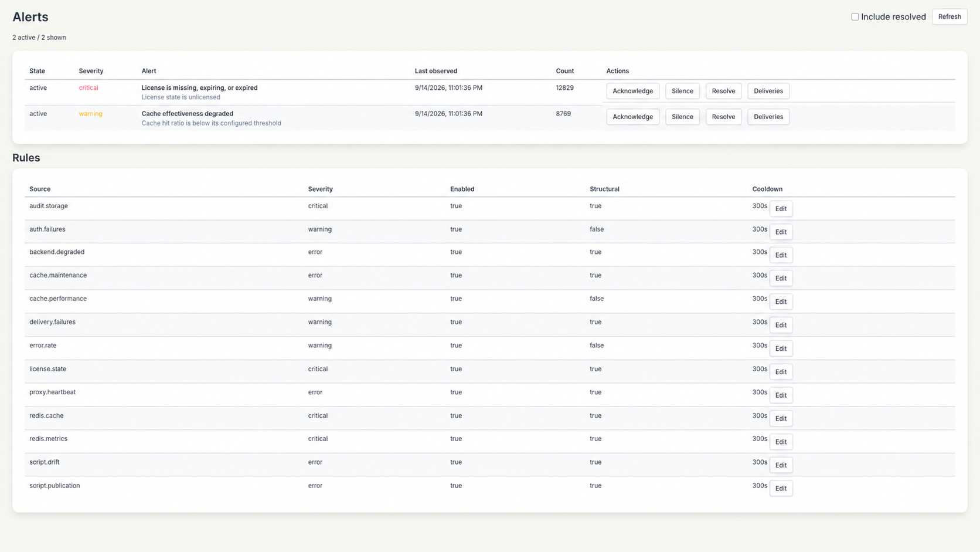Screen dimensions: 980x552
Task: Acknowledge the License missing alert
Action: (x=632, y=91)
